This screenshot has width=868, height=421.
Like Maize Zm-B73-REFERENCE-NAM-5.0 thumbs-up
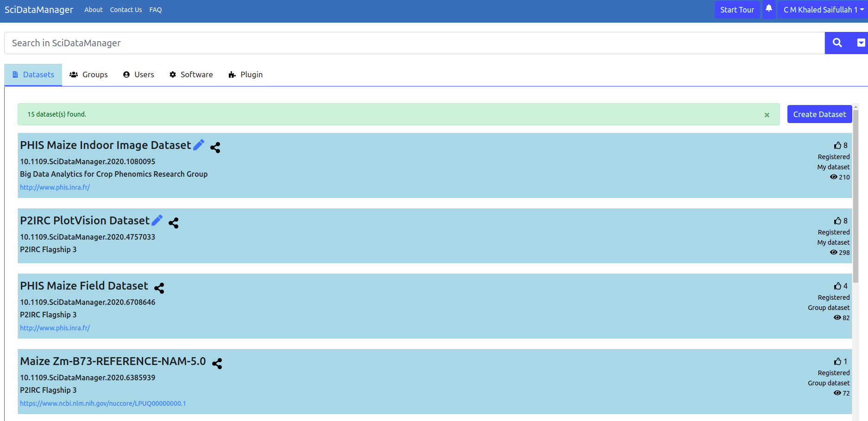pyautogui.click(x=837, y=361)
